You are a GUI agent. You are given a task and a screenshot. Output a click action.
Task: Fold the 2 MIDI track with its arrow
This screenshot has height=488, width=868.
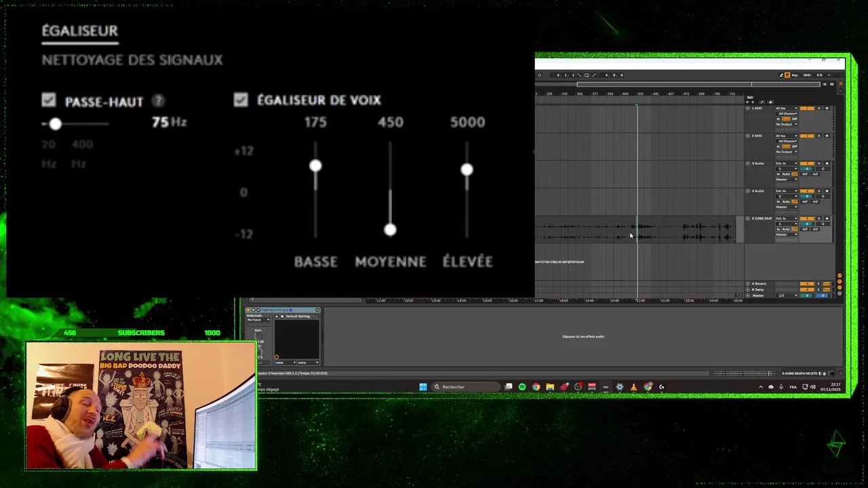pyautogui.click(x=748, y=136)
